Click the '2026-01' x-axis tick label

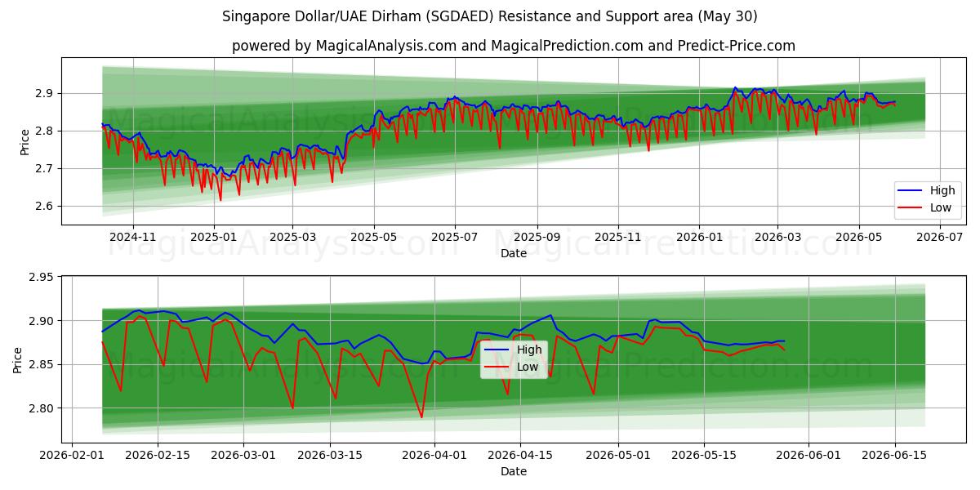click(699, 237)
